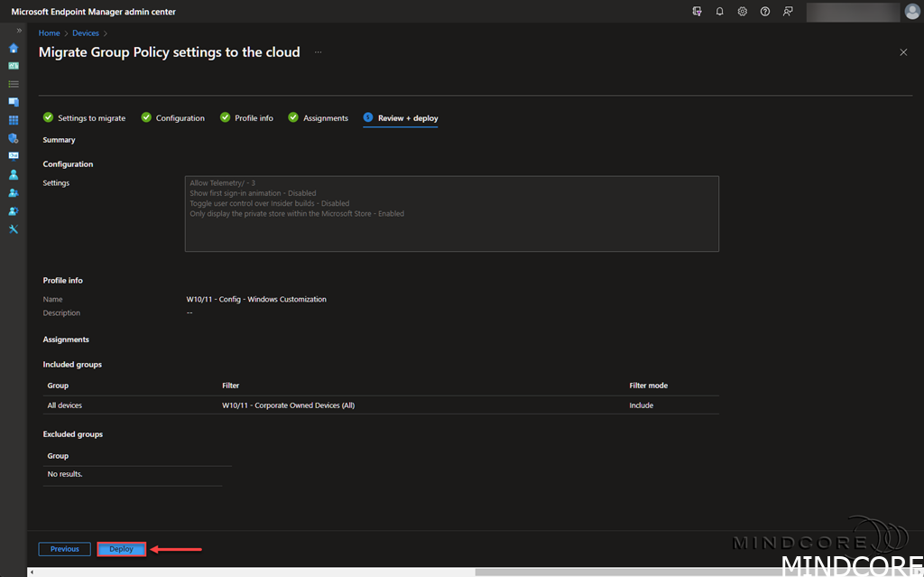Click the Devices breadcrumb link
This screenshot has height=577, width=924.
[86, 33]
